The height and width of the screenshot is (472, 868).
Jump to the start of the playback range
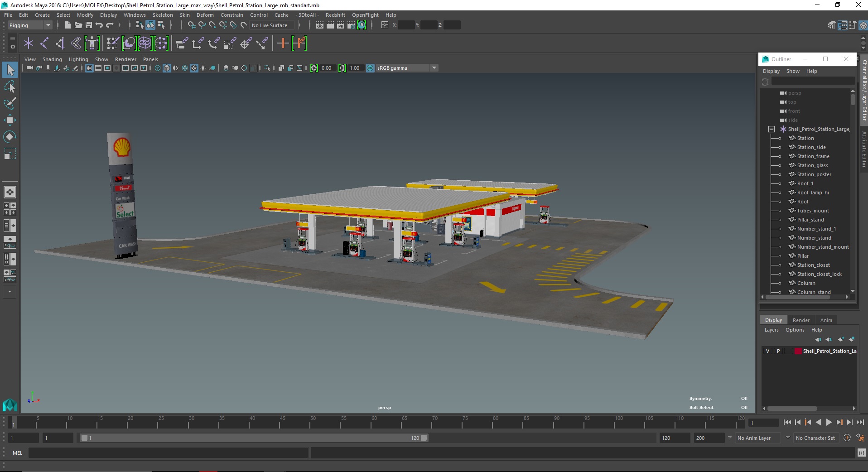point(787,422)
